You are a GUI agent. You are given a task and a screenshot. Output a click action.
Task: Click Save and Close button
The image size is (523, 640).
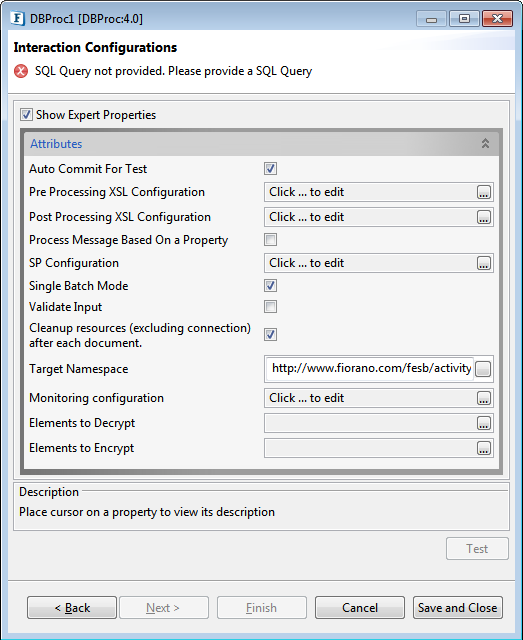click(x=458, y=608)
